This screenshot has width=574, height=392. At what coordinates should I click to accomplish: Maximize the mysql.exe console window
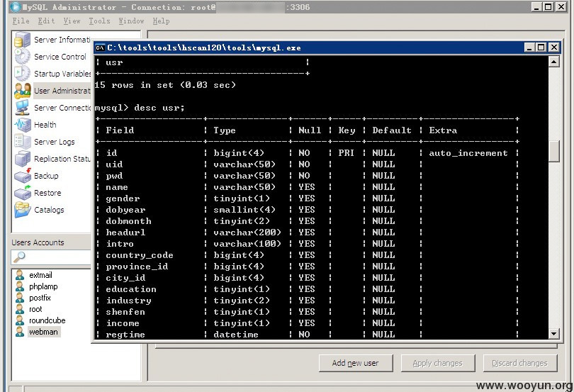541,47
